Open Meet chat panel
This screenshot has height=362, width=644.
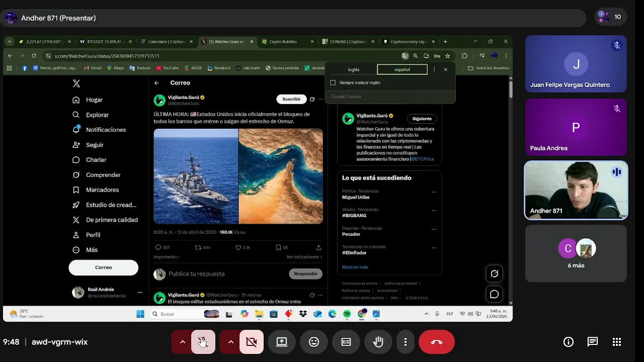593,342
